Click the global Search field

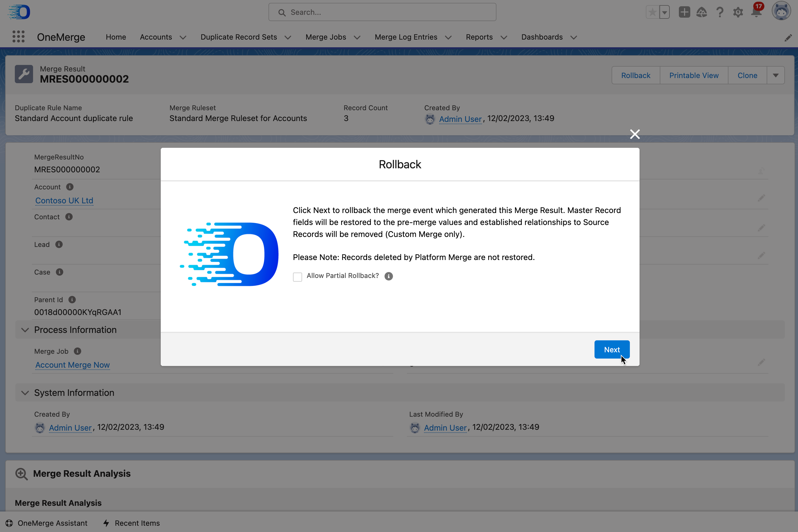pyautogui.click(x=382, y=12)
